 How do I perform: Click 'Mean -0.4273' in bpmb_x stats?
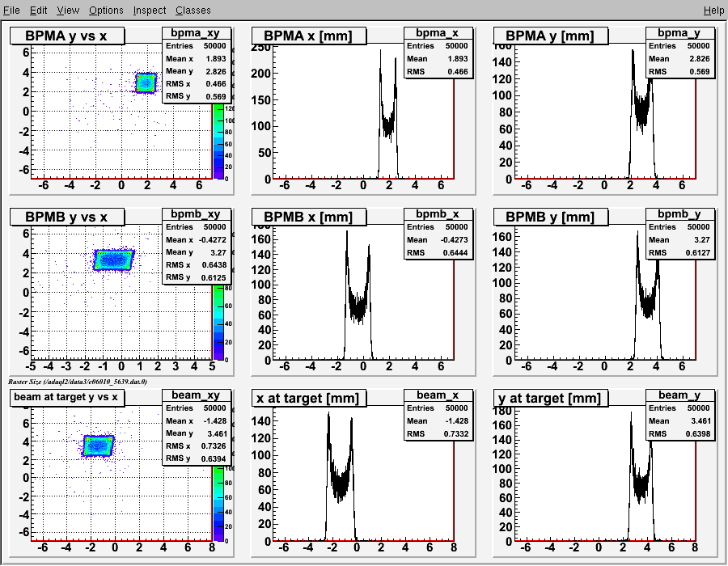tap(438, 240)
